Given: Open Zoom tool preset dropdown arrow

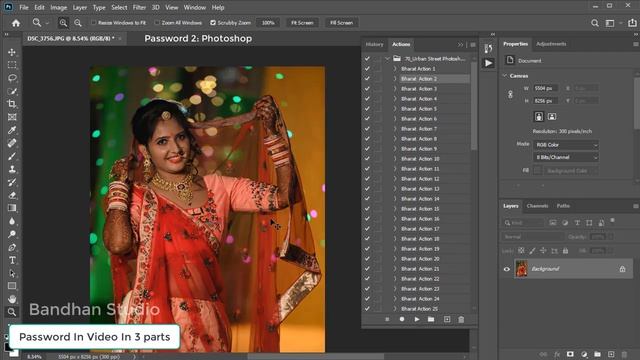Looking at the screenshot, I should (x=47, y=23).
